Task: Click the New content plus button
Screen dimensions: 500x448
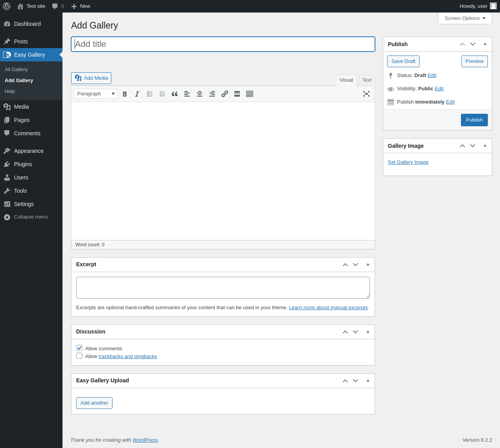Action: pyautogui.click(x=81, y=6)
